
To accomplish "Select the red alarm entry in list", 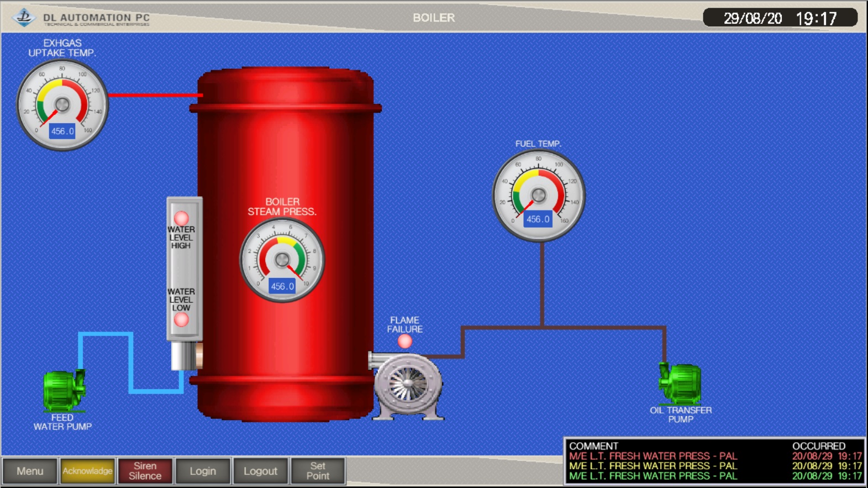I will 653,456.
